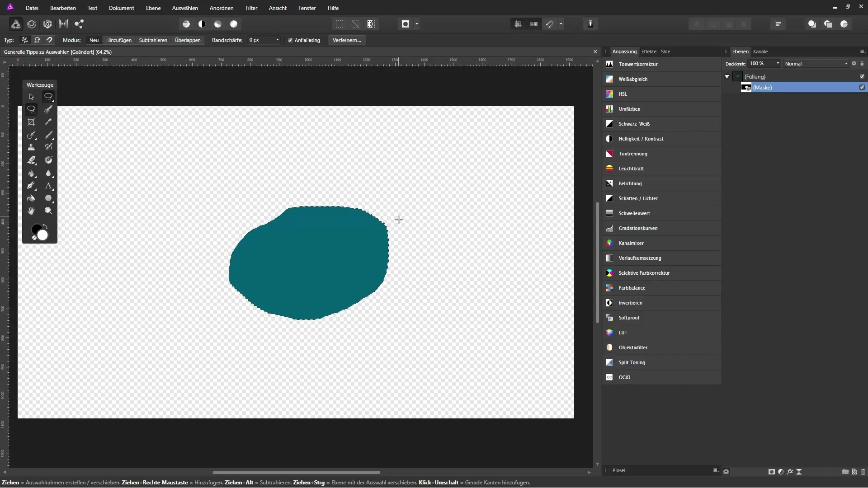Switch to the Liquify Persona
This screenshot has height=488, width=868.
coord(32,24)
